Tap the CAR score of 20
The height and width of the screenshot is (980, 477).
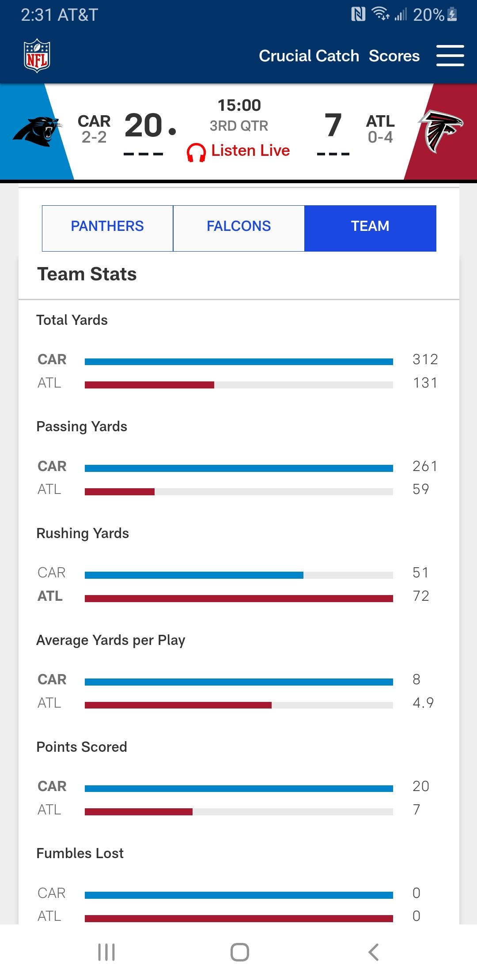pos(144,125)
